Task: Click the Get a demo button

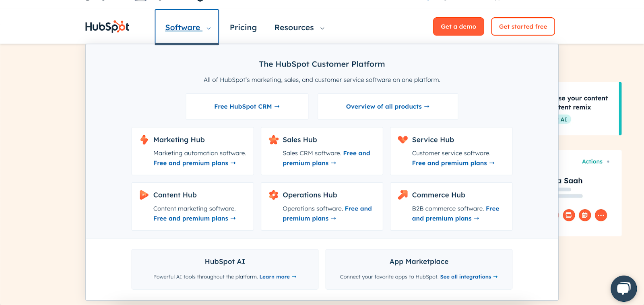Action: coord(458,27)
